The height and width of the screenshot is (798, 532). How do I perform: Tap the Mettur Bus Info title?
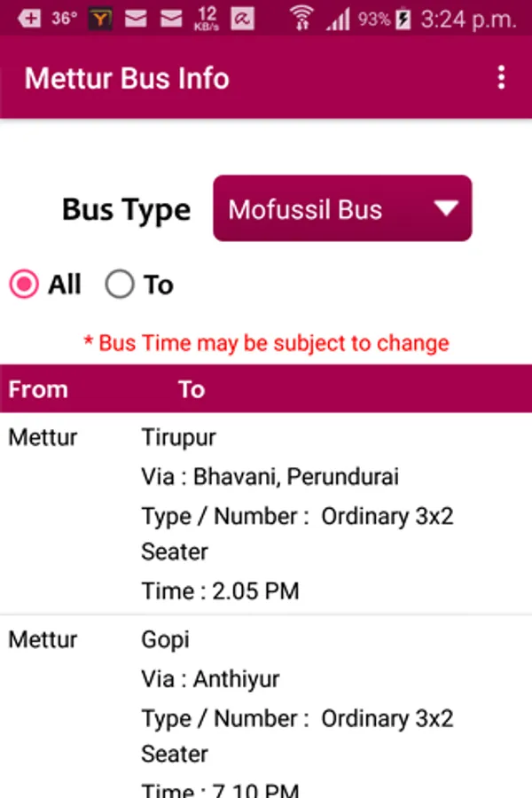pos(127,78)
